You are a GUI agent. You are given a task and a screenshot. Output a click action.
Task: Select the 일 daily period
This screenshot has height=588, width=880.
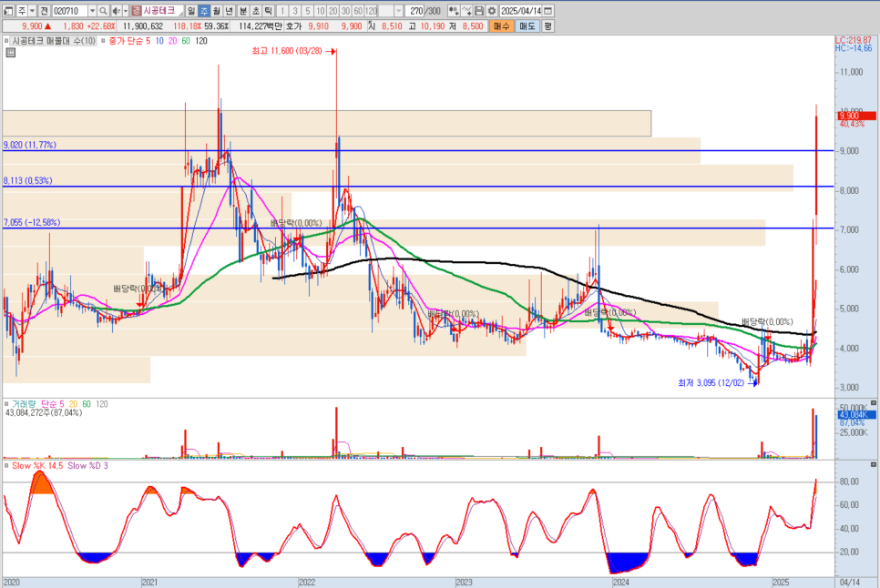(x=191, y=11)
